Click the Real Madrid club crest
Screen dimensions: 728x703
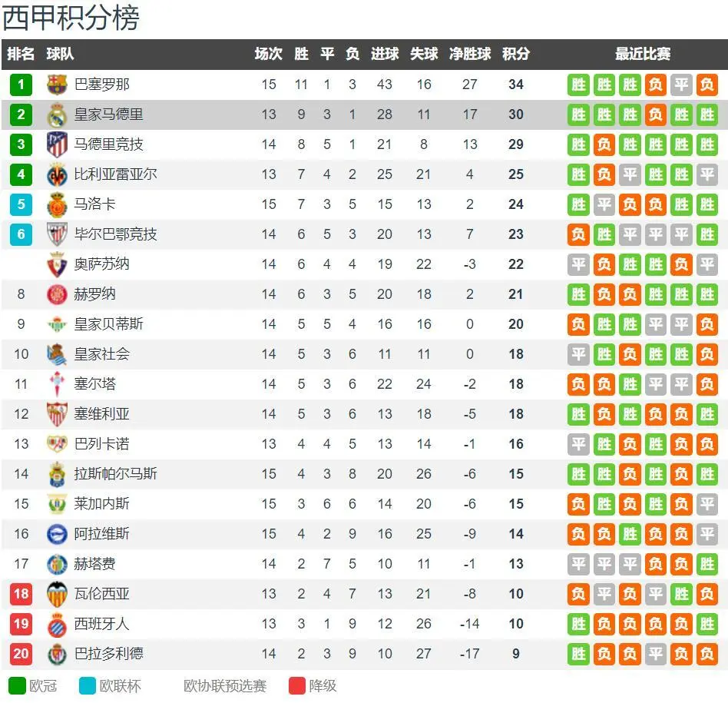pos(57,114)
